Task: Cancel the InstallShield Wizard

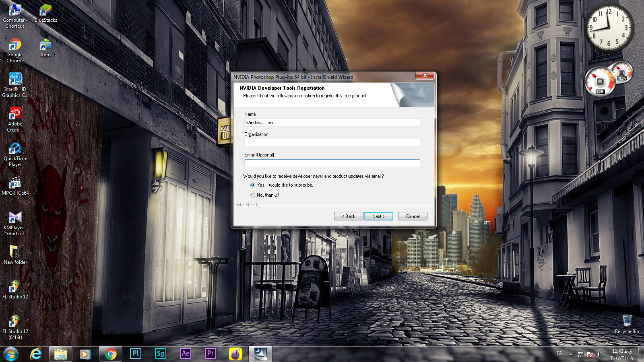Action: (413, 216)
